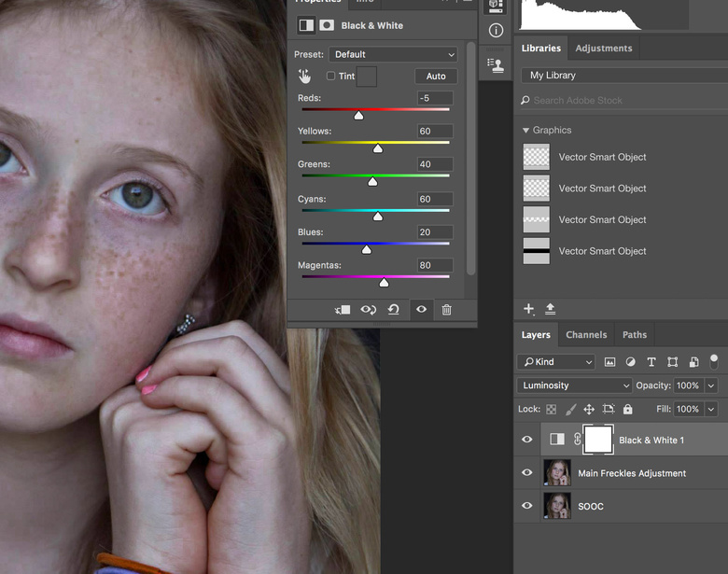Filter layers by smart objects icon
This screenshot has width=728, height=574.
pyautogui.click(x=693, y=362)
